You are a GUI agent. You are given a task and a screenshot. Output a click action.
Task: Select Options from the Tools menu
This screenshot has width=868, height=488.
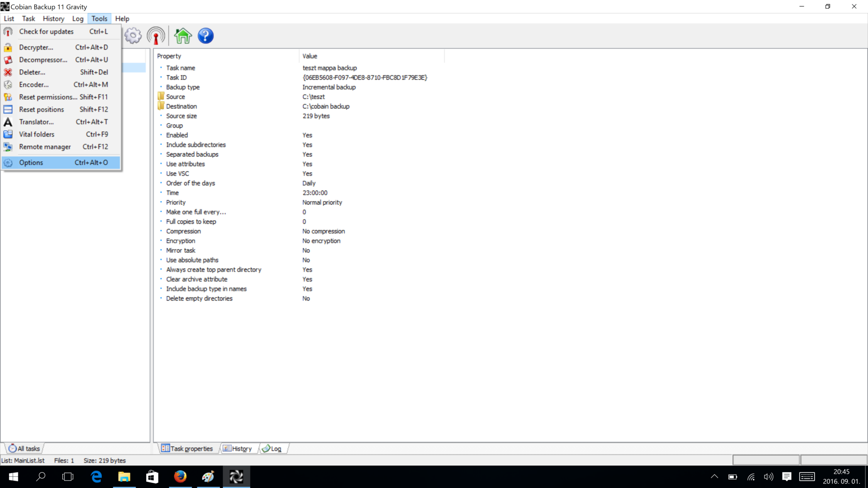(31, 162)
